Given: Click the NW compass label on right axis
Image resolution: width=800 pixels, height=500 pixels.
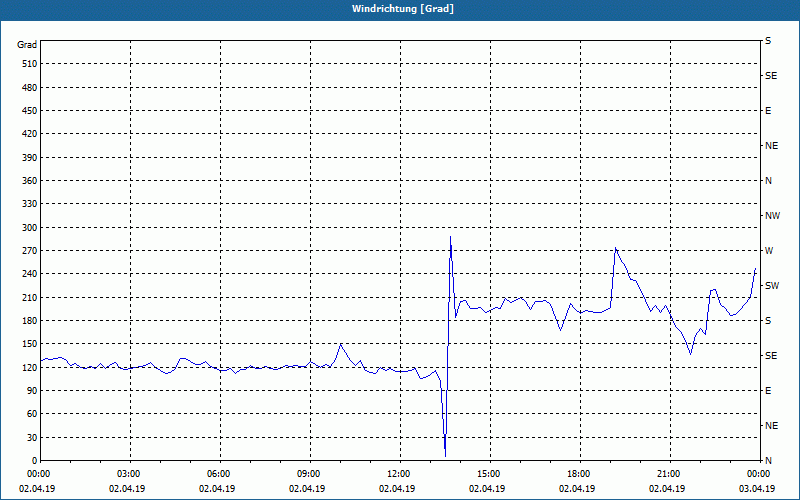Looking at the screenshot, I should coord(772,216).
